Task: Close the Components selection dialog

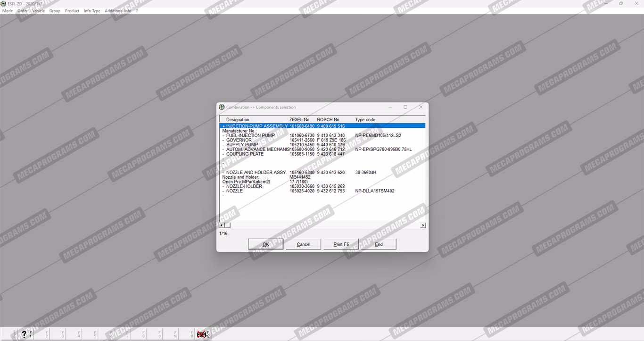Action: (x=421, y=107)
